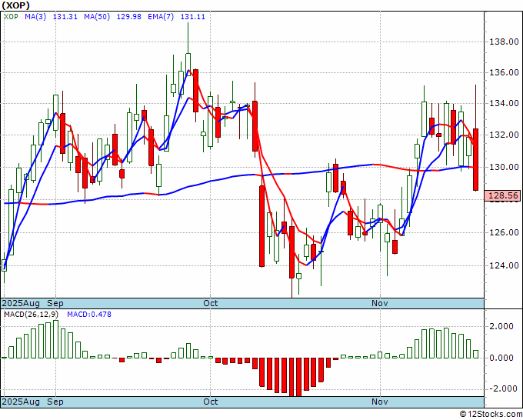Click the EMA(7) legend label
Image resolution: width=523 pixels, height=420 pixels.
[x=161, y=17]
